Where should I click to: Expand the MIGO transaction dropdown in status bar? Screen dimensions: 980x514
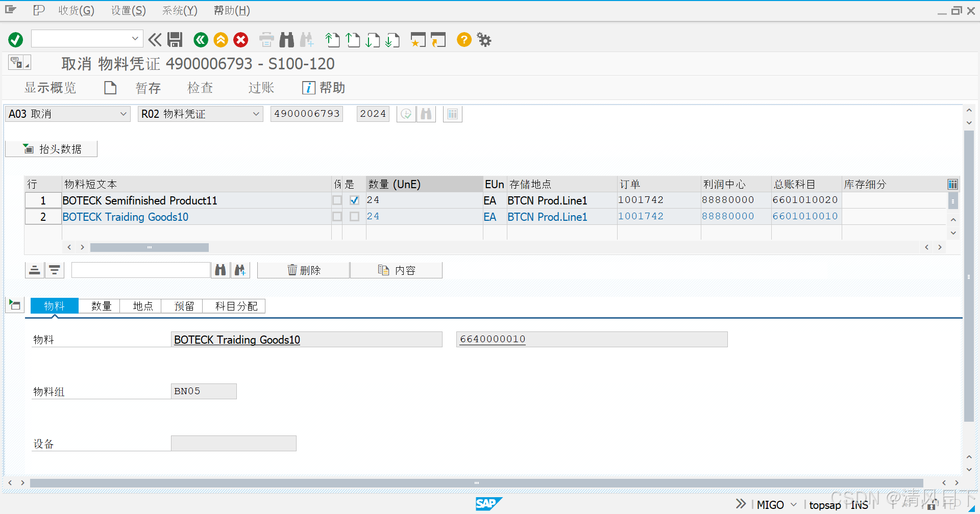(793, 504)
